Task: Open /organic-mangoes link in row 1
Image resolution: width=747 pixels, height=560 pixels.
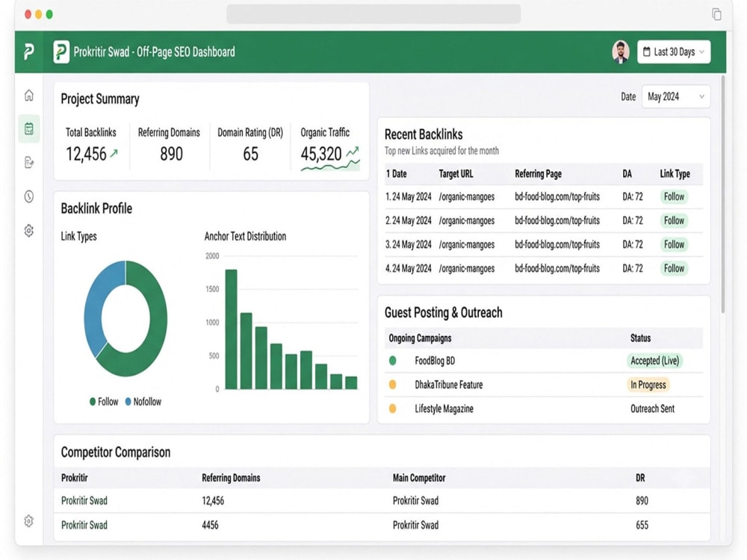Action: [466, 196]
